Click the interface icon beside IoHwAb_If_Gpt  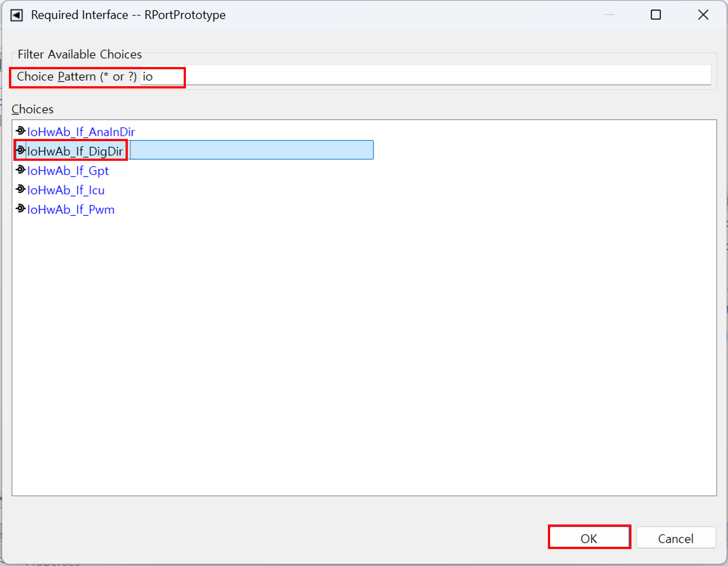click(x=20, y=170)
